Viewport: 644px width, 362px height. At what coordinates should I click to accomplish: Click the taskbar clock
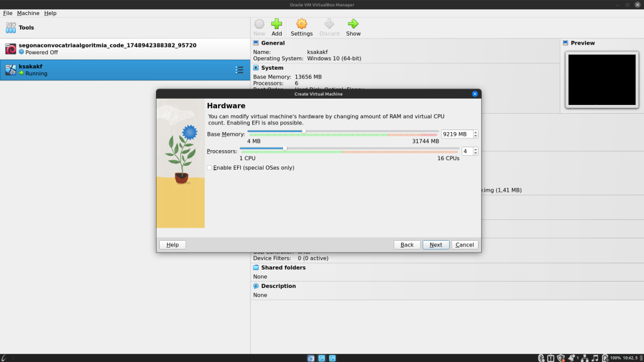630,358
